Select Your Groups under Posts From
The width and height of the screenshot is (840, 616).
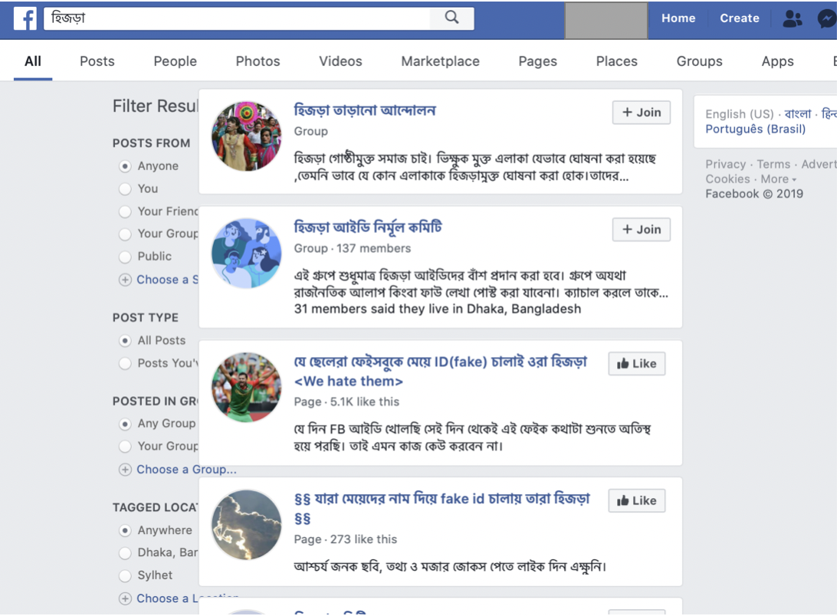click(125, 234)
